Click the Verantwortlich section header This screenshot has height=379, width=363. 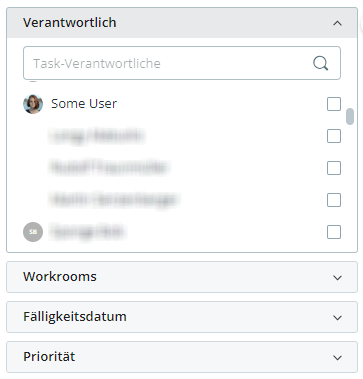pos(182,23)
